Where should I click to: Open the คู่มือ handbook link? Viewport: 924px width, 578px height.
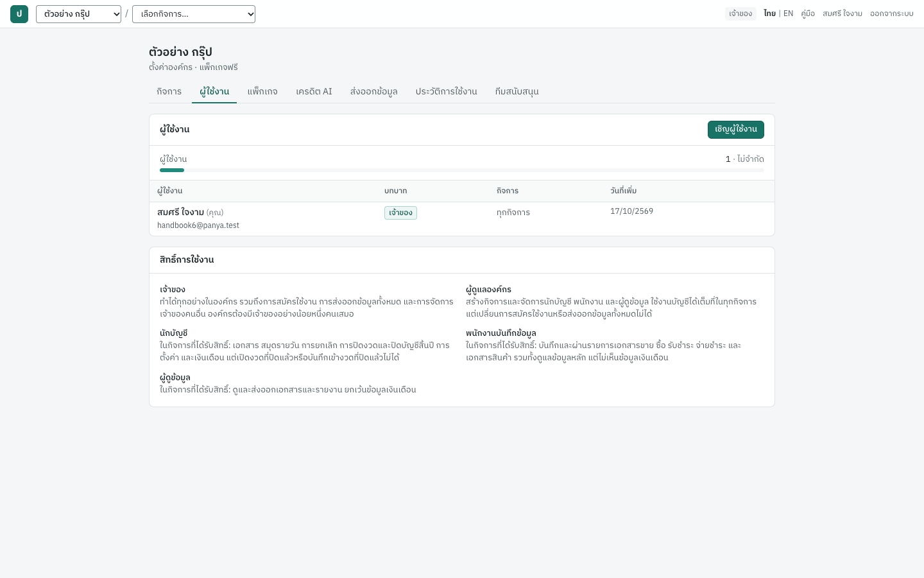[x=808, y=13]
